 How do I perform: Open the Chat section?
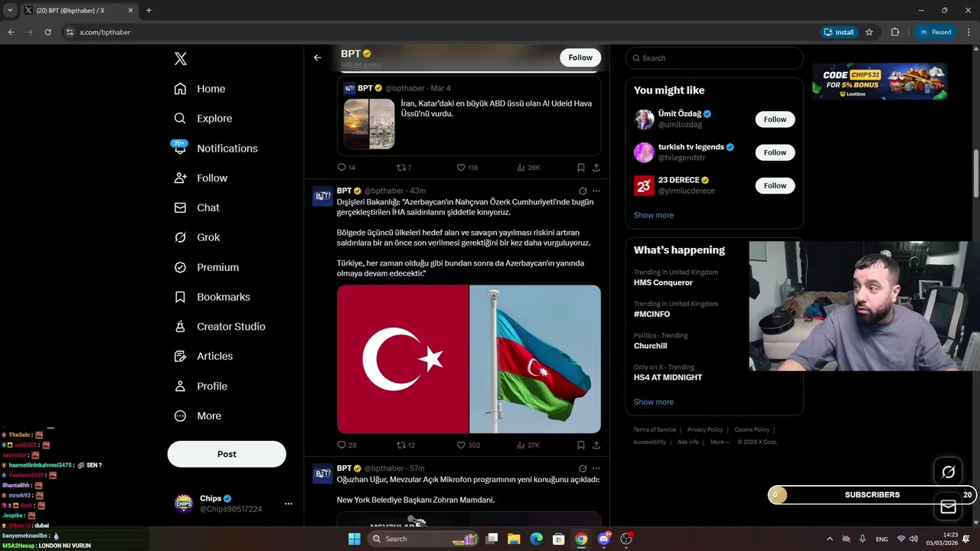click(197, 207)
